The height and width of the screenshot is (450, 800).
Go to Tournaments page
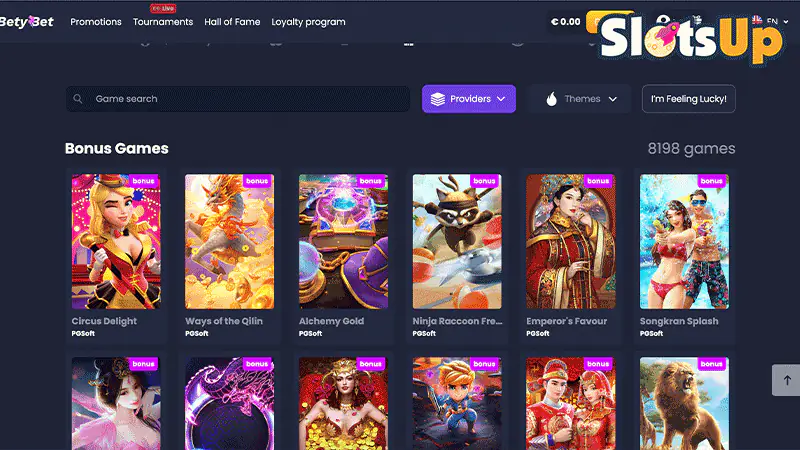click(x=163, y=22)
